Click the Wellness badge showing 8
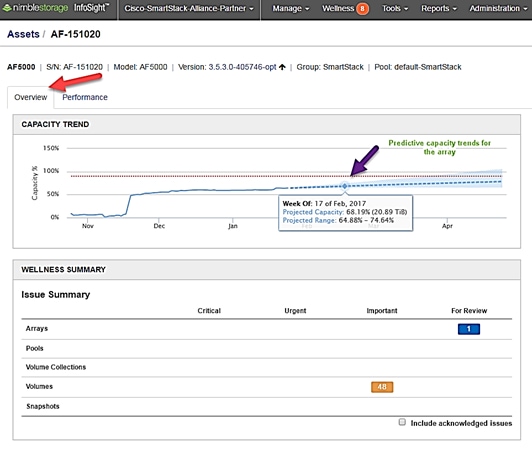 [362, 9]
